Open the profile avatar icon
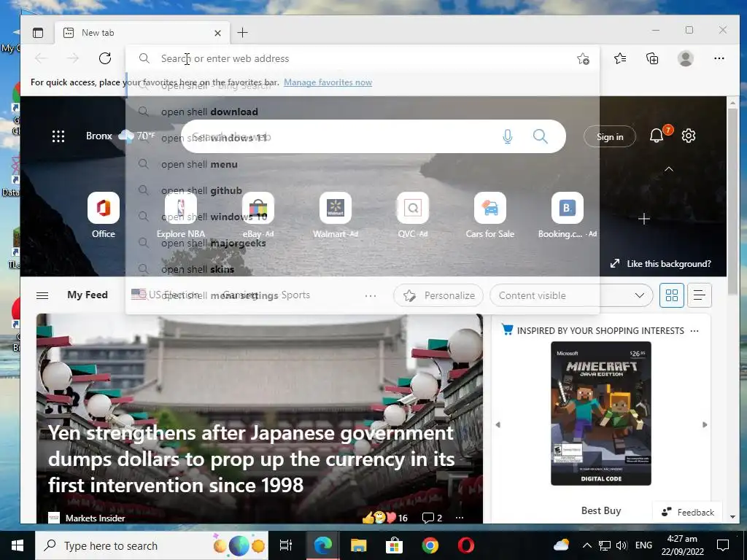The width and height of the screenshot is (747, 560). click(x=686, y=58)
